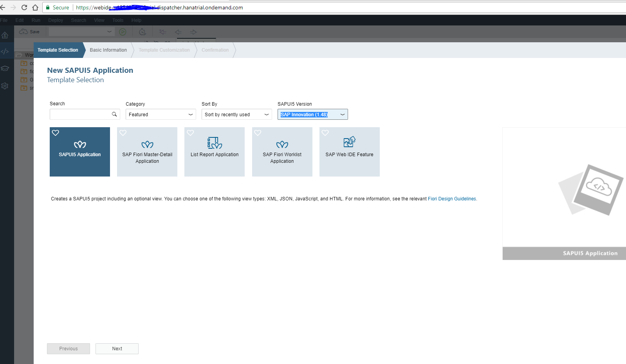Open the Fiori Design Guidelines link
Screen dimensions: 626x364
[452, 199]
